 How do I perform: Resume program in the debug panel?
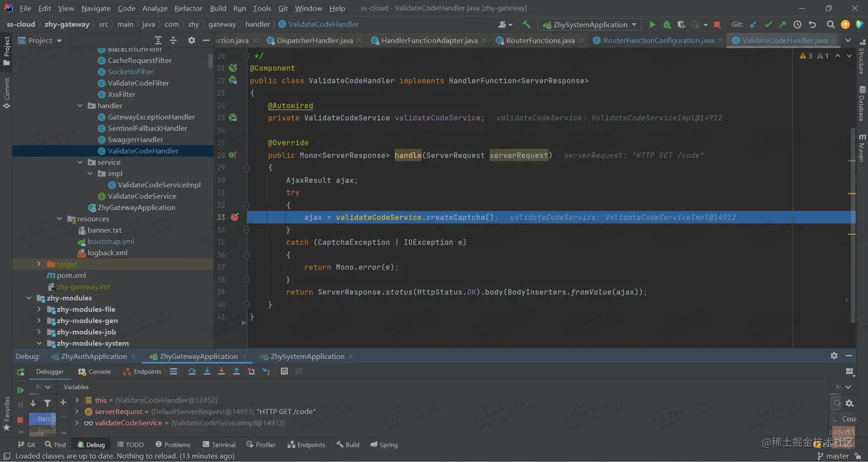coord(21,390)
